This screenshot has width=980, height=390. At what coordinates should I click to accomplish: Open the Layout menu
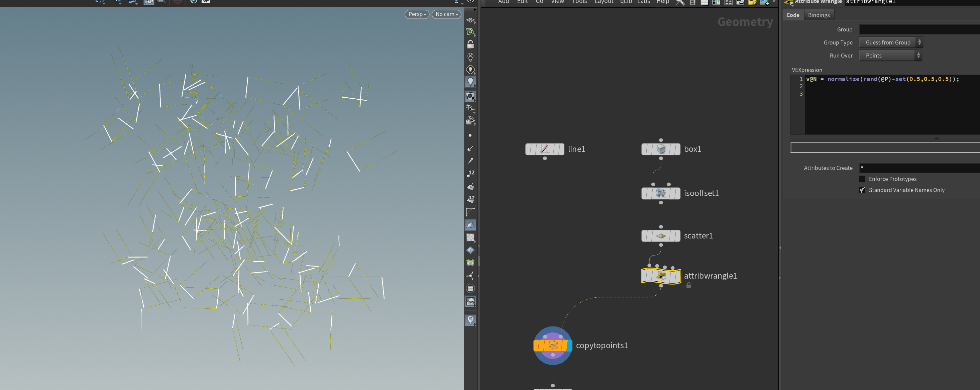point(604,2)
